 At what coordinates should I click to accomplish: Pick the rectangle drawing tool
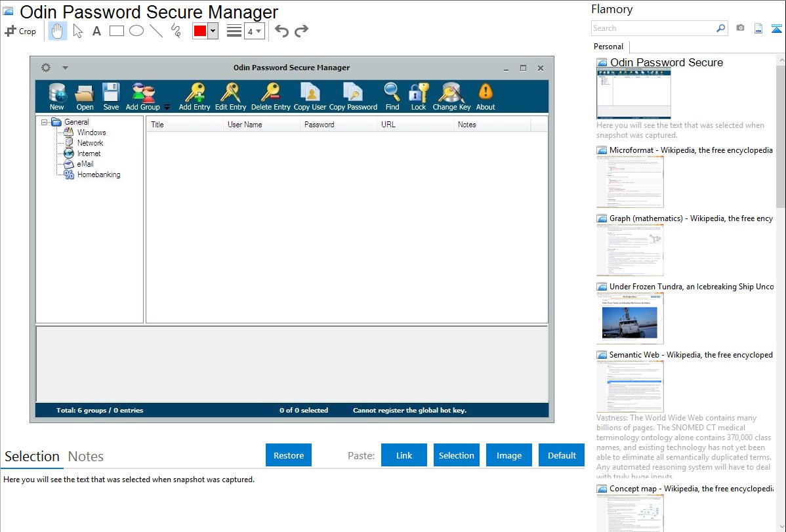pyautogui.click(x=116, y=31)
